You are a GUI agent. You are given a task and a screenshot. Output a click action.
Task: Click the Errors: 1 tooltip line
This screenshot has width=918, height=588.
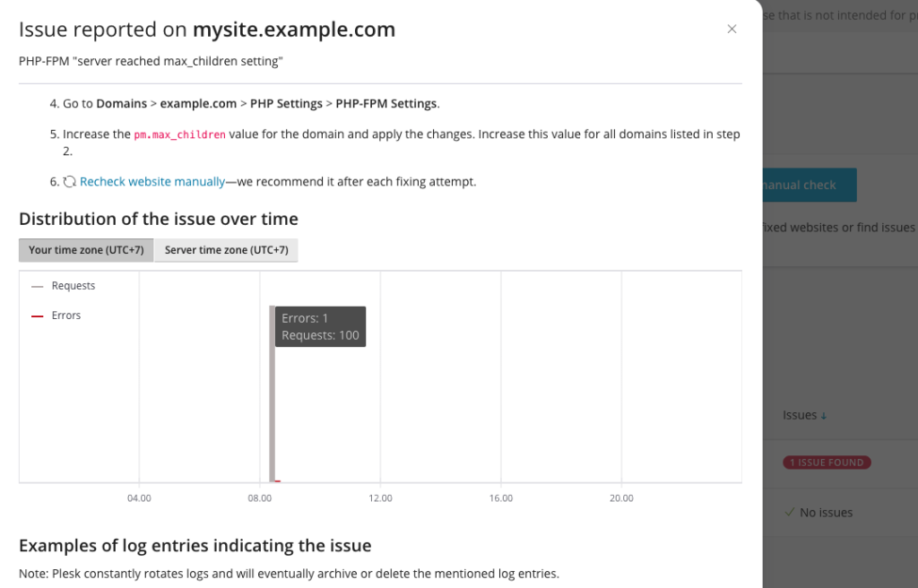pos(305,318)
